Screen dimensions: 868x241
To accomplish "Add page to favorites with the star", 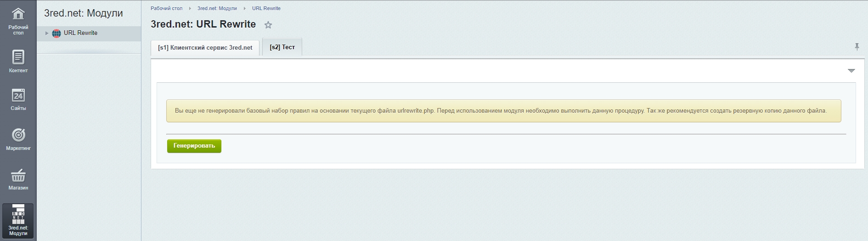I will 268,25.
